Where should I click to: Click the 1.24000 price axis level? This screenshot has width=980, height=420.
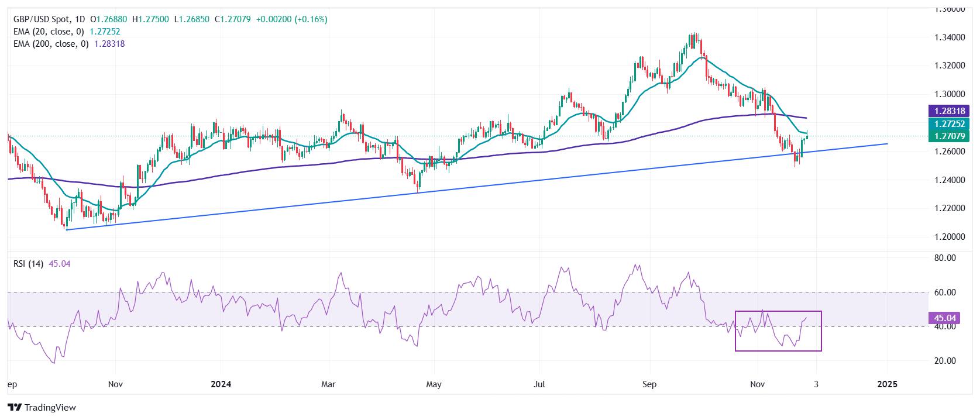click(950, 180)
